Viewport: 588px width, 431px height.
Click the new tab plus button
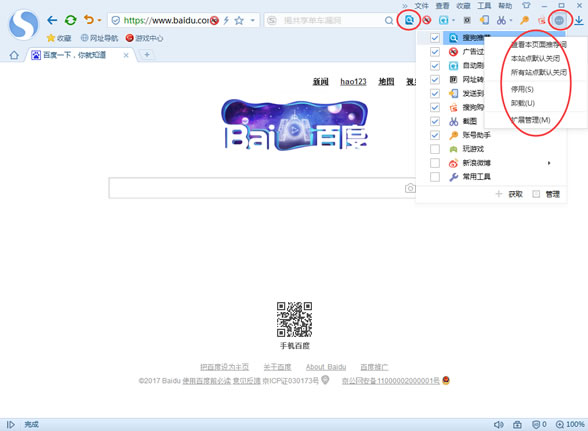pyautogui.click(x=147, y=55)
